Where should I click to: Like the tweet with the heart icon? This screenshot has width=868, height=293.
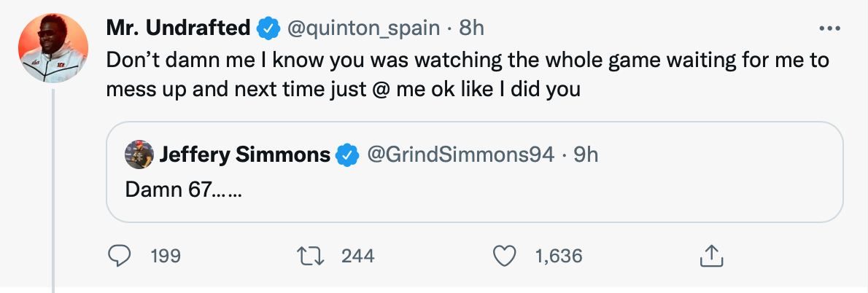coord(504,255)
